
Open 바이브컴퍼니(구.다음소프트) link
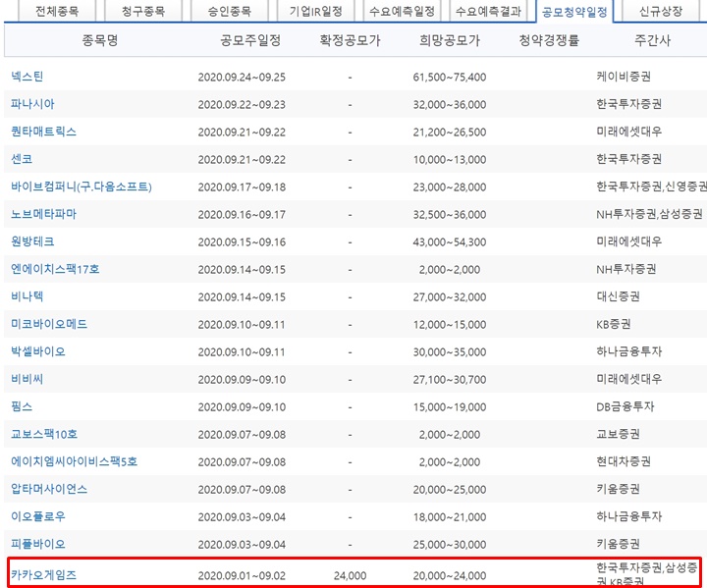82,187
